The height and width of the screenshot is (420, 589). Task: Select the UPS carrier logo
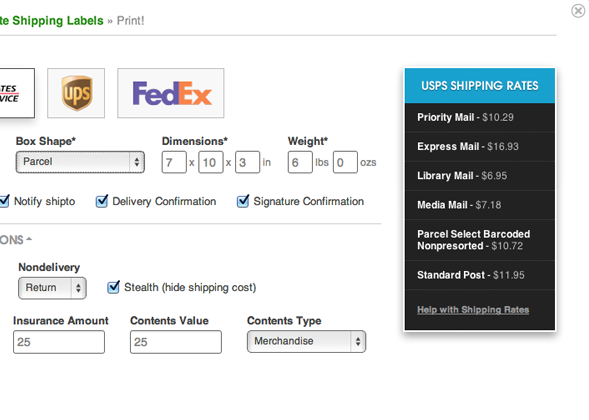[x=76, y=93]
